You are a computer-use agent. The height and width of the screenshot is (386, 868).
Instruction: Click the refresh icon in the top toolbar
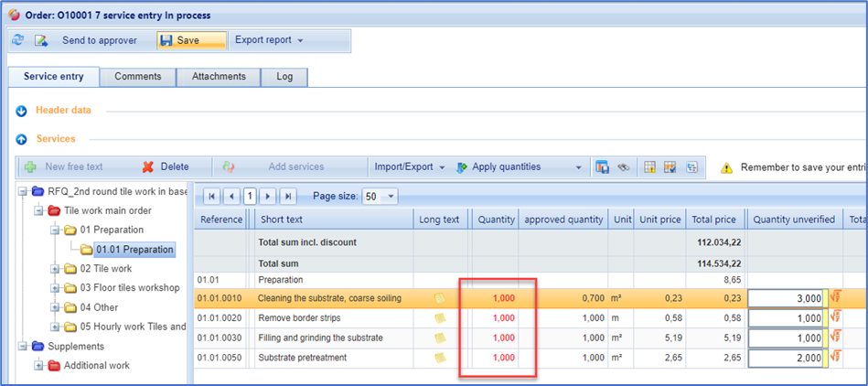point(18,40)
